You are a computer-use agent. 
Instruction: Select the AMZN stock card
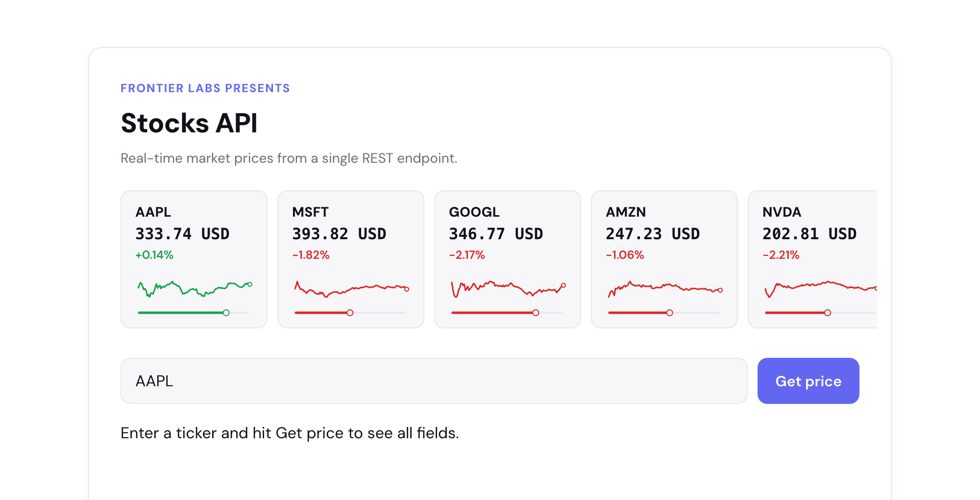click(664, 259)
